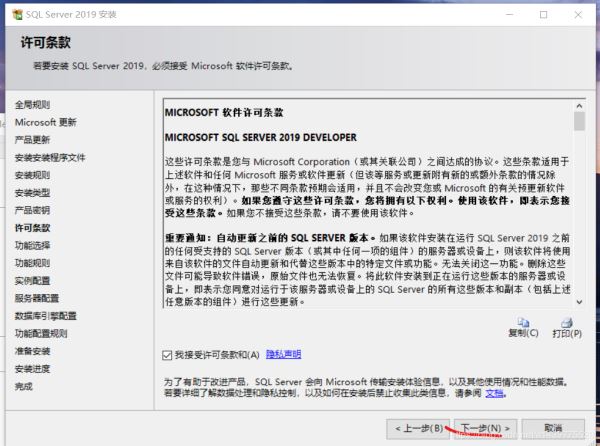Open the 文档 documentation link
This screenshot has width=600, height=446.
point(494,394)
